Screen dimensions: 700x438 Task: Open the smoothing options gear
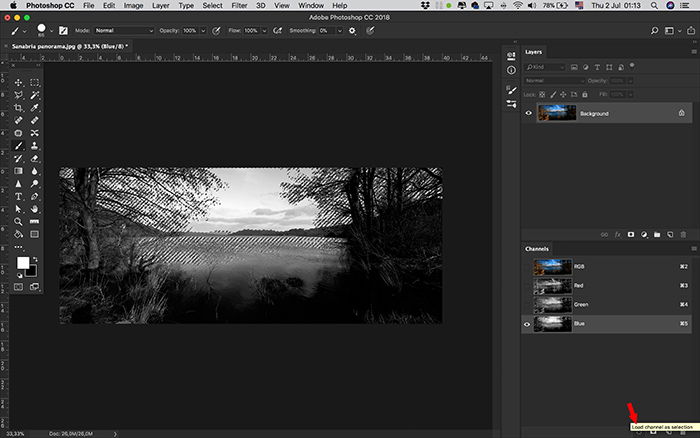pyautogui.click(x=352, y=31)
